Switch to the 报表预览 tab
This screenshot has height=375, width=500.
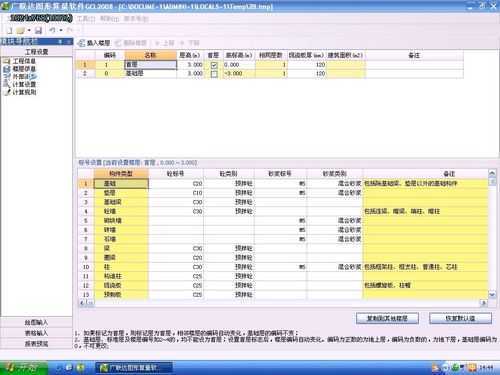(x=36, y=344)
